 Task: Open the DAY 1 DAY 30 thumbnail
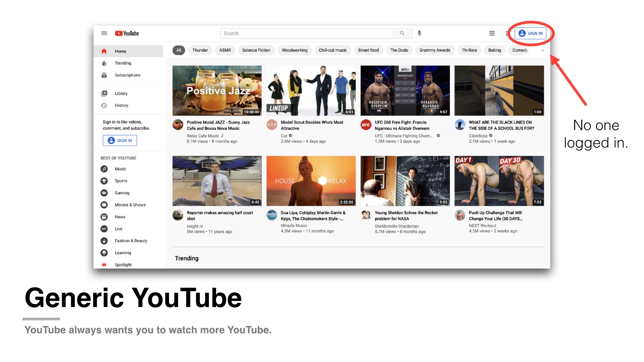click(x=499, y=181)
